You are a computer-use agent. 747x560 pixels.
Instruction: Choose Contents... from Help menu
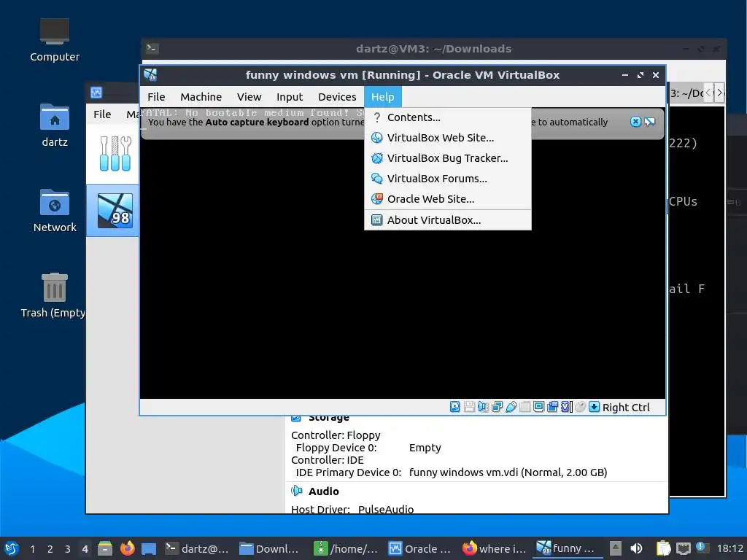click(448, 117)
